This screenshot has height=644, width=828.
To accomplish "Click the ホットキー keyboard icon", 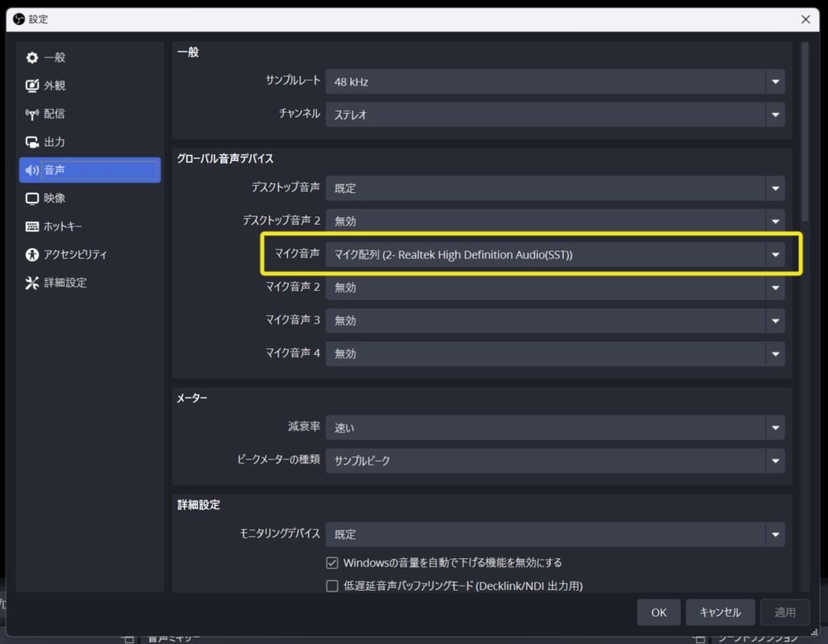I will pyautogui.click(x=32, y=226).
